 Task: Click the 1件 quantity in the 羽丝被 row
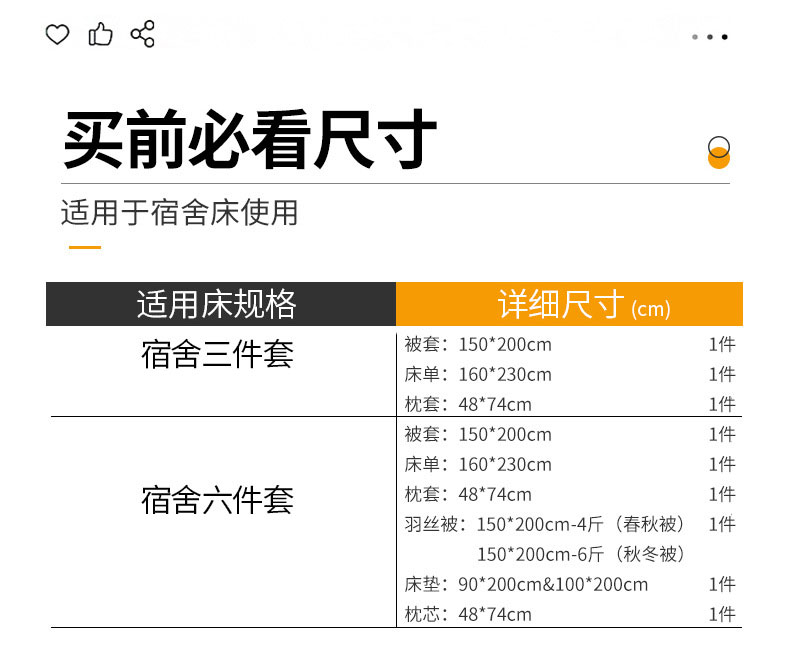722,524
